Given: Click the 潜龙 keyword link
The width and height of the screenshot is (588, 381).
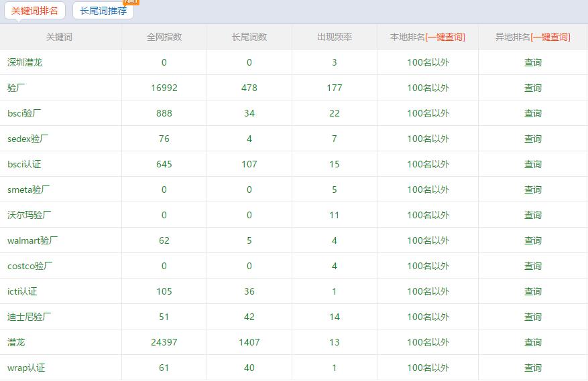Looking at the screenshot, I should (16, 343).
